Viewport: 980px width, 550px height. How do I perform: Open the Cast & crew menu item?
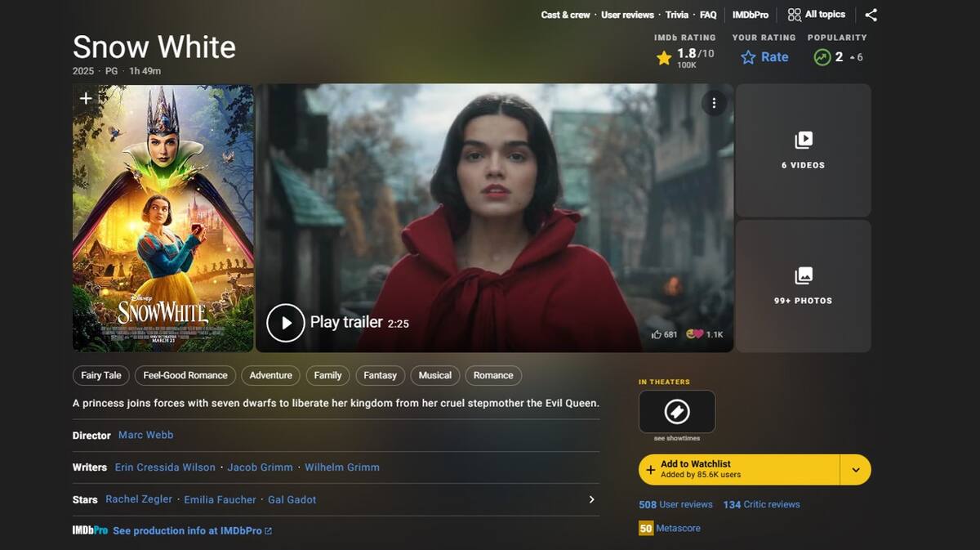(x=565, y=15)
